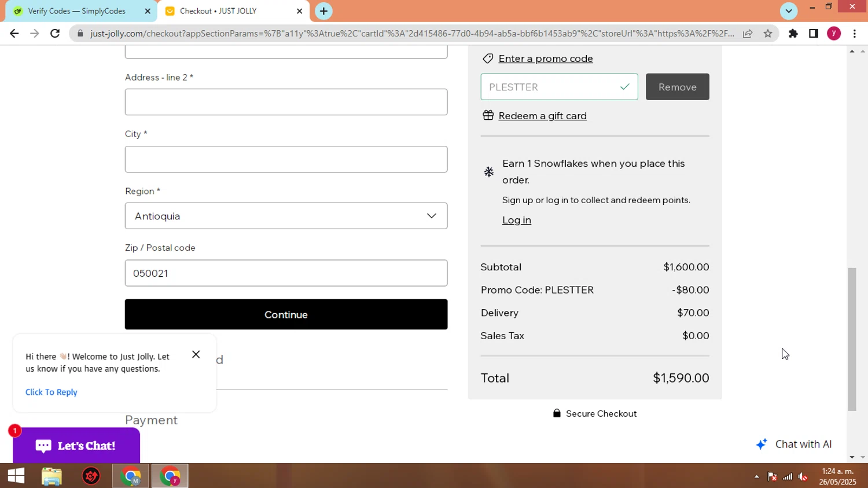Open Redeem a gift card link
This screenshot has width=868, height=488.
point(542,116)
